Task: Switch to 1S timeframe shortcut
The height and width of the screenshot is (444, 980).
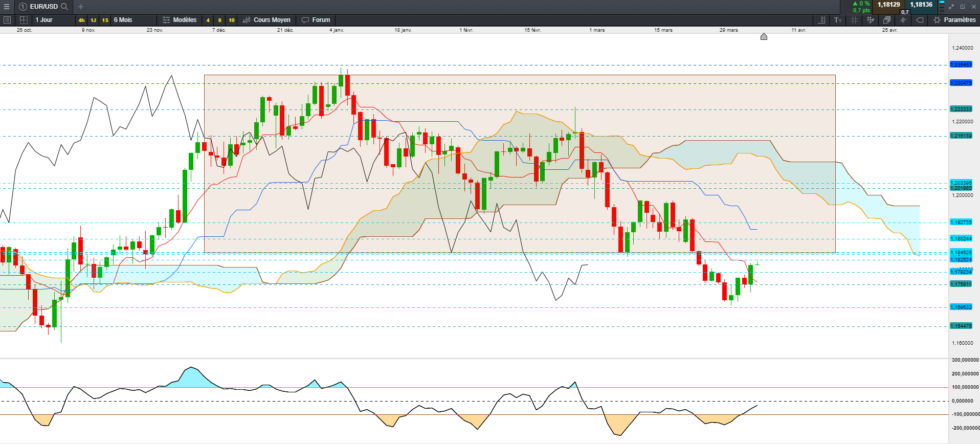Action: (x=105, y=20)
